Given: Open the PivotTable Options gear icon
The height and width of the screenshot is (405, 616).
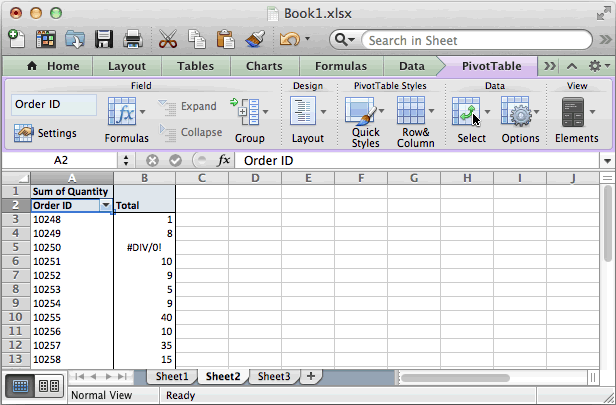Looking at the screenshot, I should (x=517, y=112).
